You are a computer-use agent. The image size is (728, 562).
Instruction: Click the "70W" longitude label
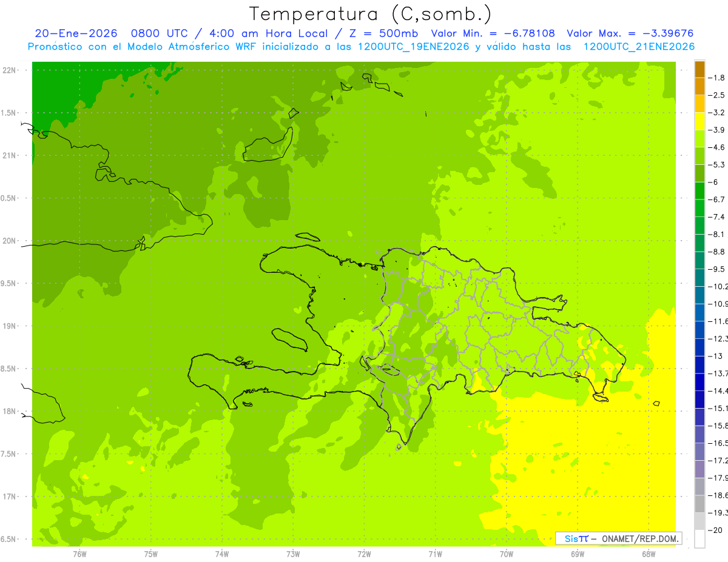pos(506,554)
